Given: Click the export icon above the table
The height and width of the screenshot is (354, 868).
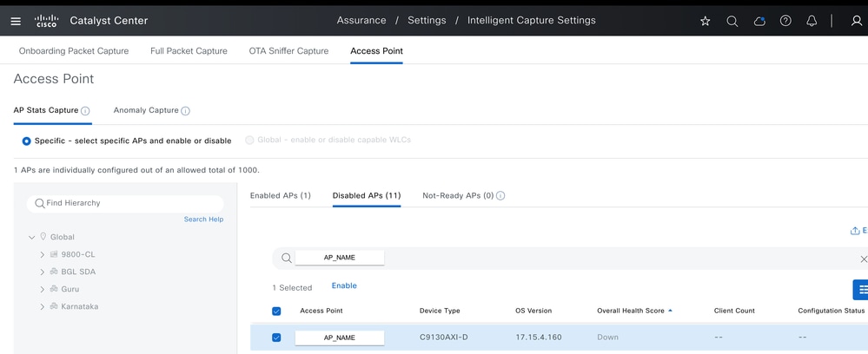Looking at the screenshot, I should (855, 231).
